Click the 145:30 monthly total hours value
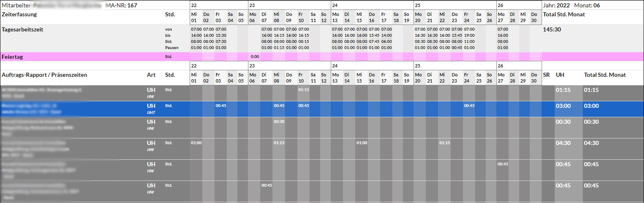 552,29
